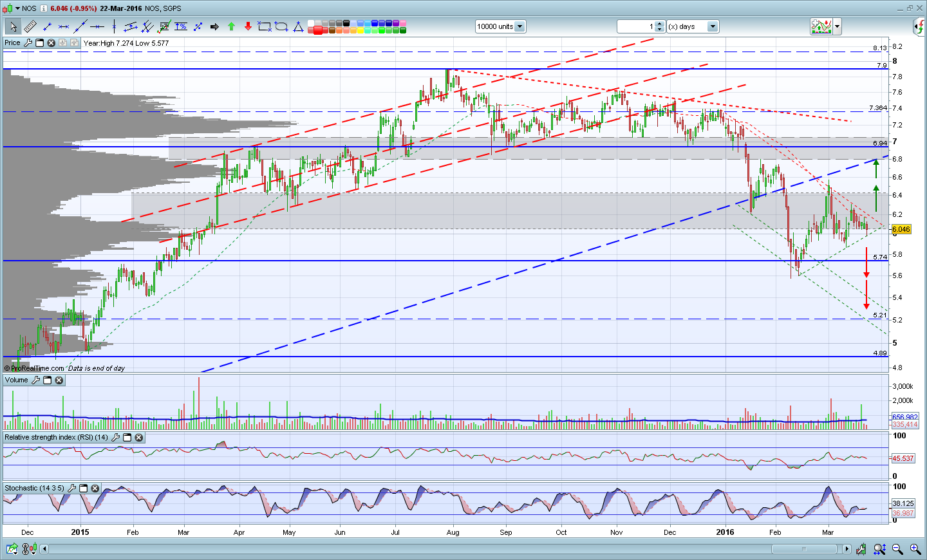The width and height of the screenshot is (927, 560).
Task: Select the vertical line tool
Action: (114, 26)
